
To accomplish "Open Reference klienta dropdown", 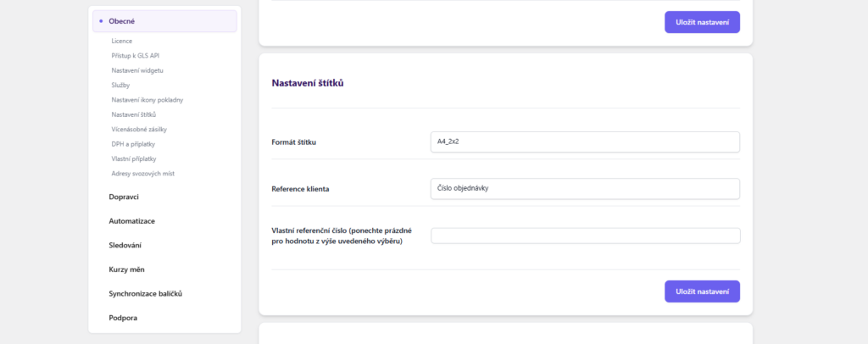I will click(585, 189).
